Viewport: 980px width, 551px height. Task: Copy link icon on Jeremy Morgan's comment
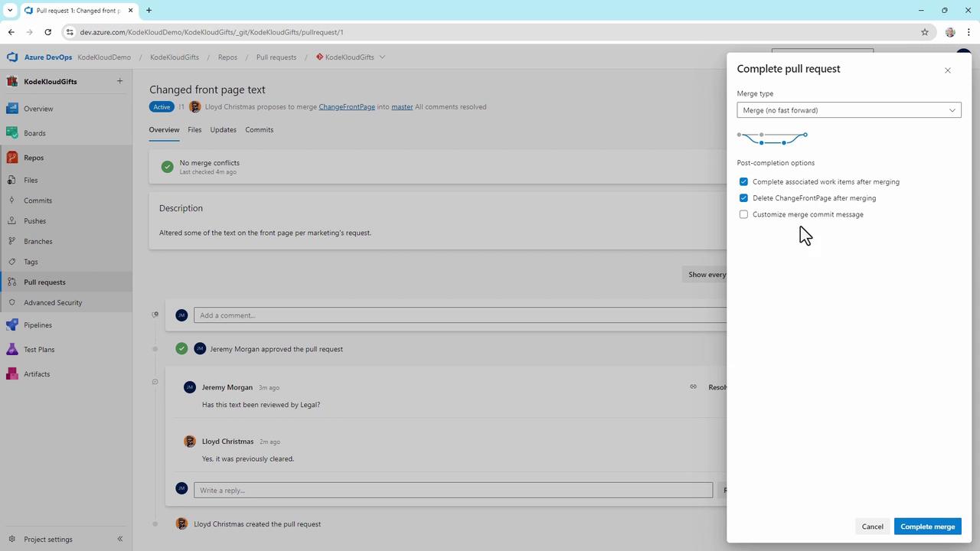click(693, 387)
